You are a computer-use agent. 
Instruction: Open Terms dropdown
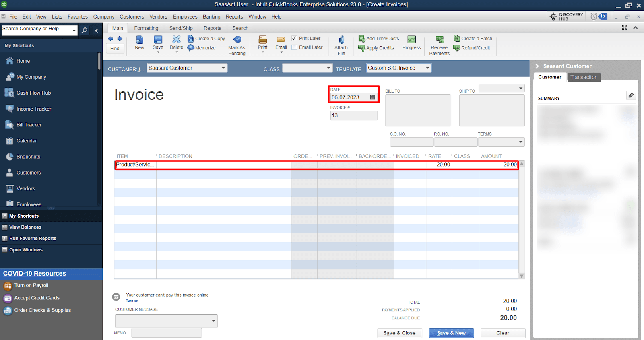521,142
